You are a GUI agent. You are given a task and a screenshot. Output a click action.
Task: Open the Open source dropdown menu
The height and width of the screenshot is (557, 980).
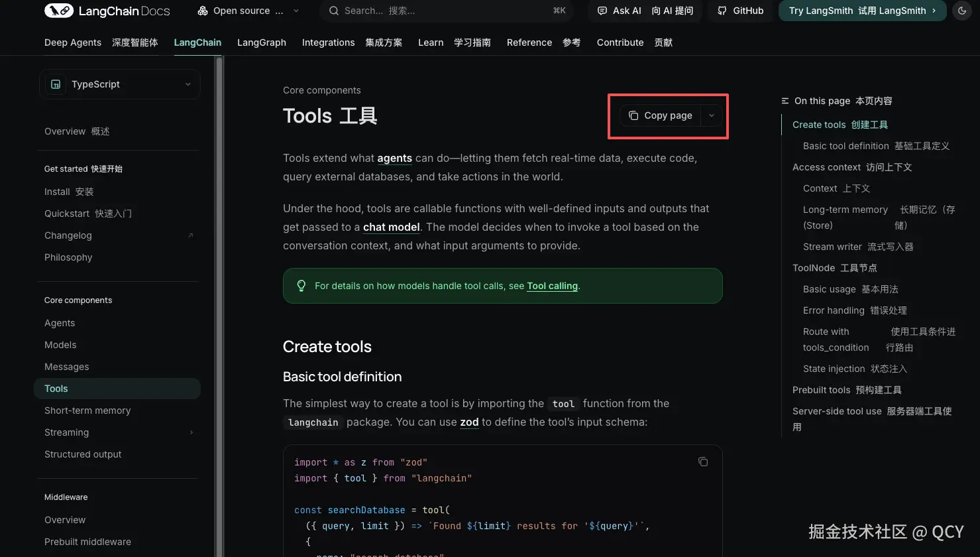(x=248, y=11)
